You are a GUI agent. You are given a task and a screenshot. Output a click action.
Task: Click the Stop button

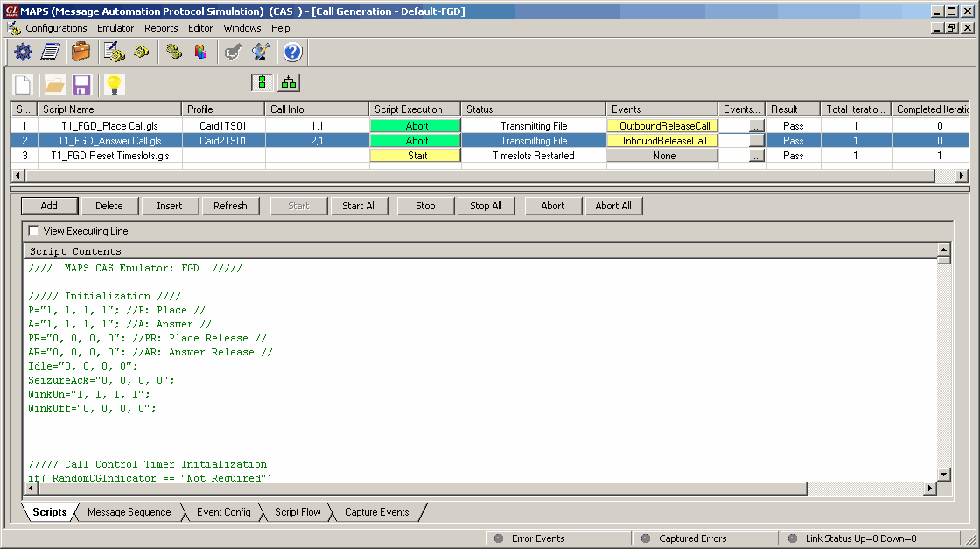click(425, 206)
